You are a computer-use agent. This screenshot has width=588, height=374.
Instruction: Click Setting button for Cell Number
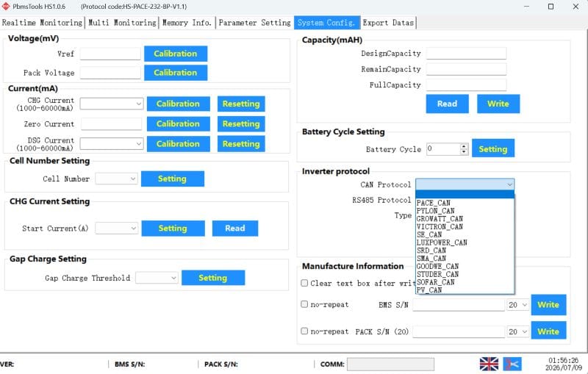[173, 179]
